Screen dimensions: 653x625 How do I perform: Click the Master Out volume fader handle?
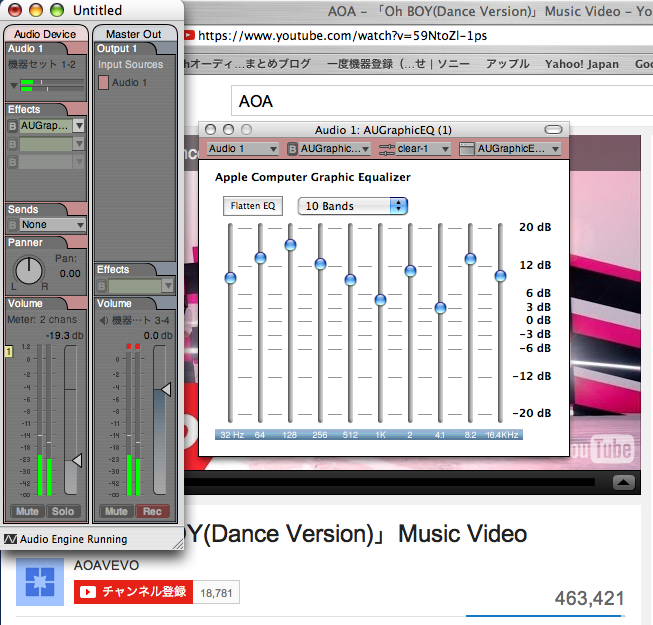click(x=166, y=390)
